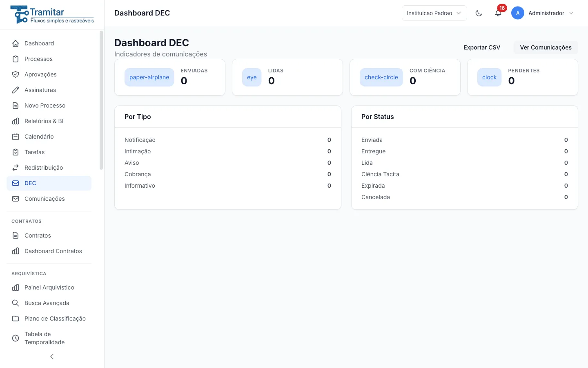The width and height of the screenshot is (588, 368).
Task: Expand the Instituicao Padrao dropdown
Action: pos(434,13)
